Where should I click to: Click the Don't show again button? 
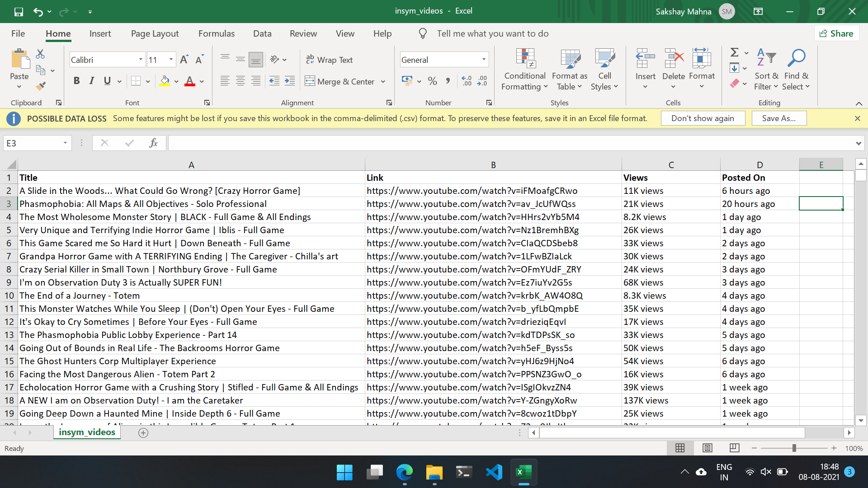(703, 118)
